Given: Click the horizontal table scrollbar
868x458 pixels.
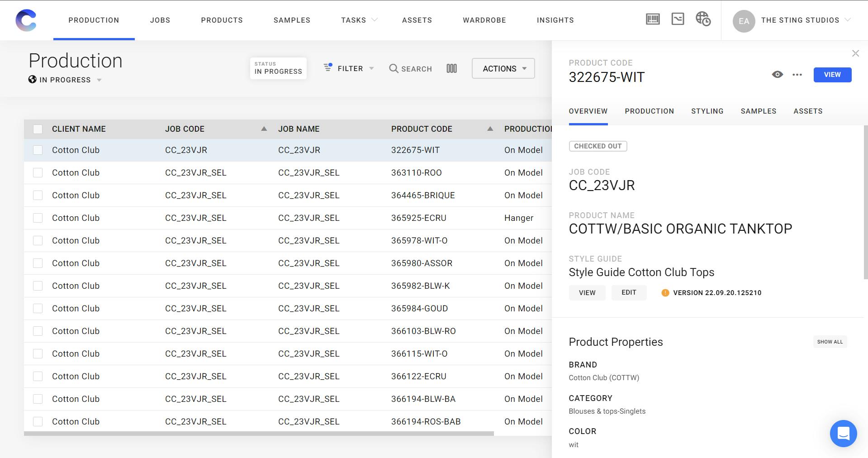Looking at the screenshot, I should coord(259,434).
